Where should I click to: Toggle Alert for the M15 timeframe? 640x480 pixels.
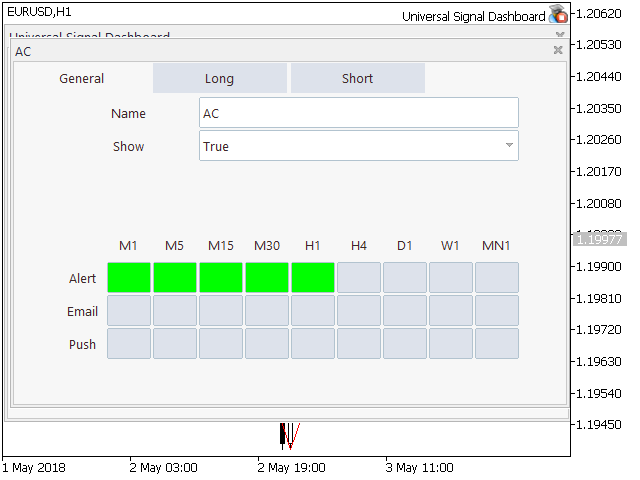click(x=221, y=278)
